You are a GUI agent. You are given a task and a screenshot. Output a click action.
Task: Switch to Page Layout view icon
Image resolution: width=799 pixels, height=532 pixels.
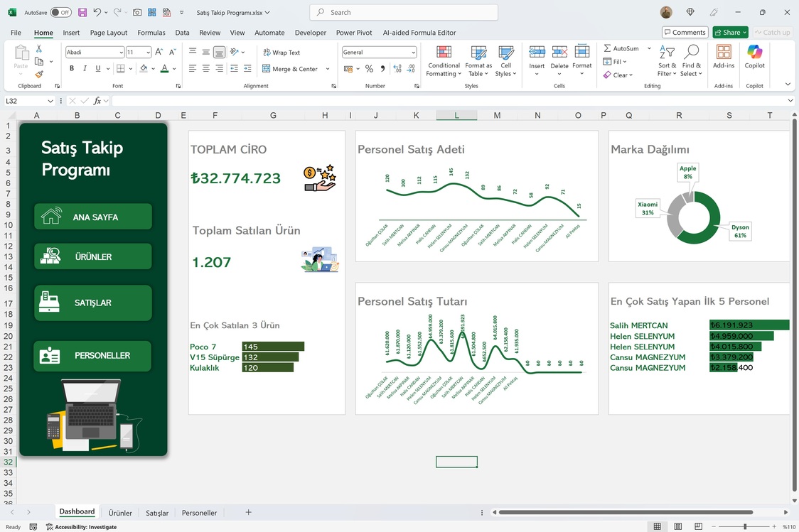pos(678,526)
